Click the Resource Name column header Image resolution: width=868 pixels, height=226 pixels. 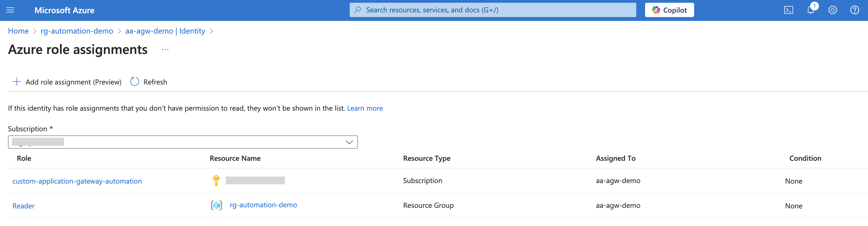pos(235,158)
